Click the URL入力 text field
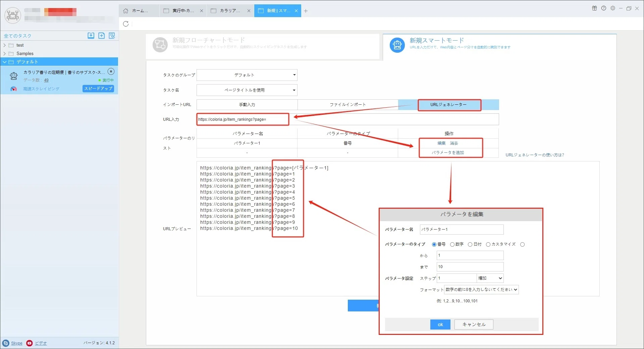Viewport: 644px width, 349px height. 348,119
